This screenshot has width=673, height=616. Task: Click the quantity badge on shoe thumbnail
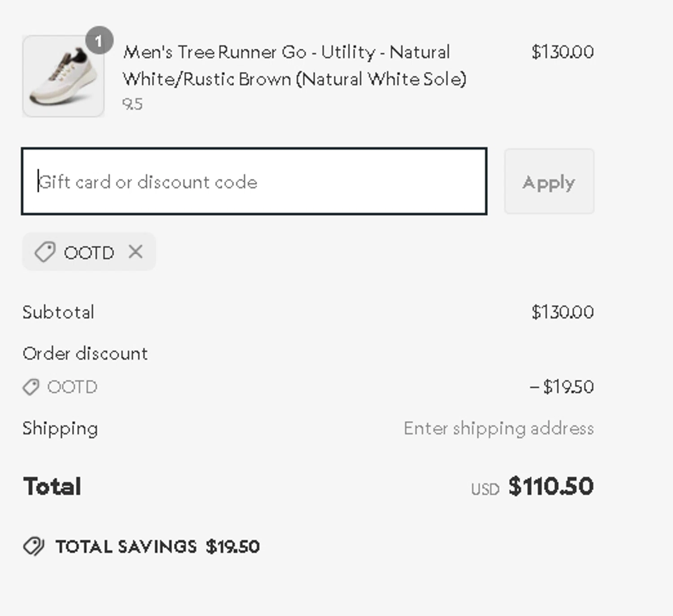99,41
